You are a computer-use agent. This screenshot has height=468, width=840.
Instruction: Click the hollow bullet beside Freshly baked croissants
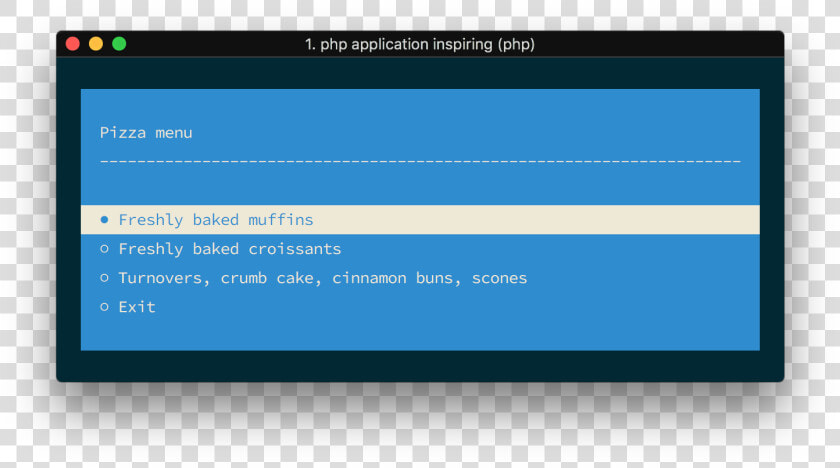click(x=104, y=249)
